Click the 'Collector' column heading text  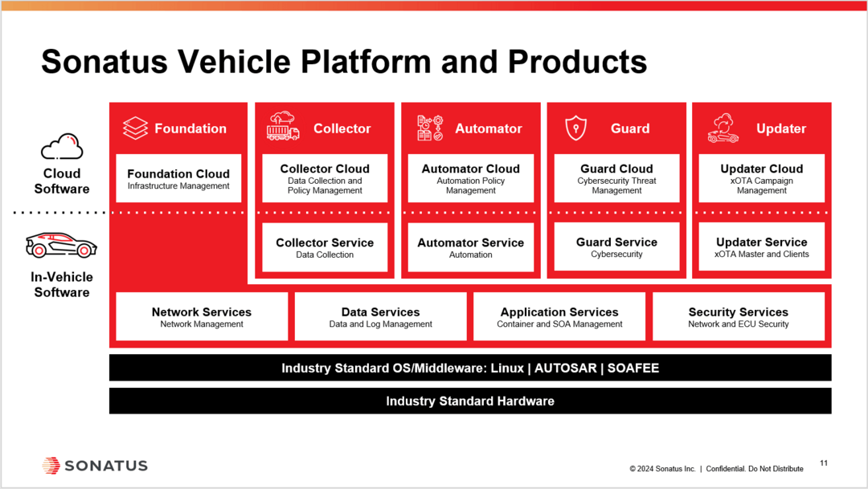pos(342,128)
